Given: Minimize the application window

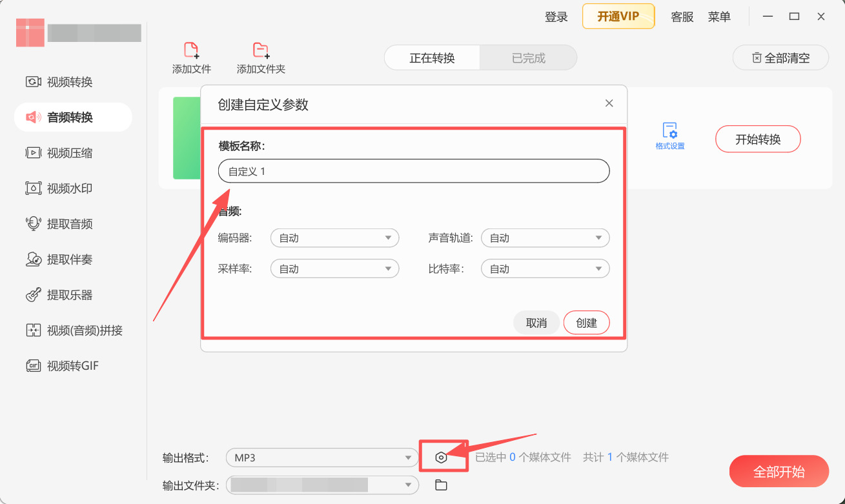Looking at the screenshot, I should (x=768, y=17).
